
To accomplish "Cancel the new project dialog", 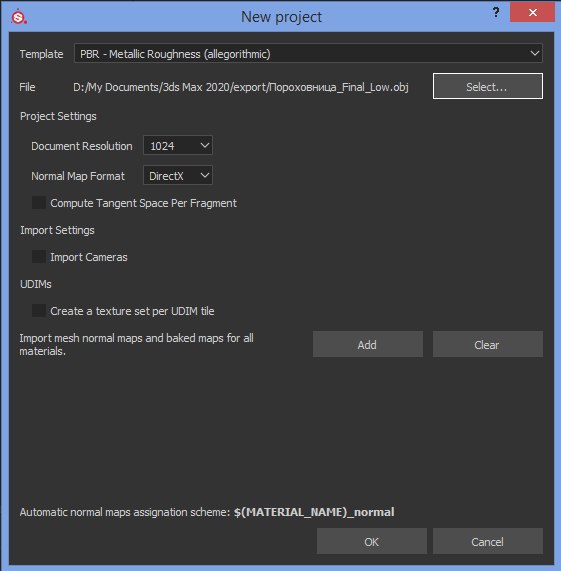I will pyautogui.click(x=487, y=542).
